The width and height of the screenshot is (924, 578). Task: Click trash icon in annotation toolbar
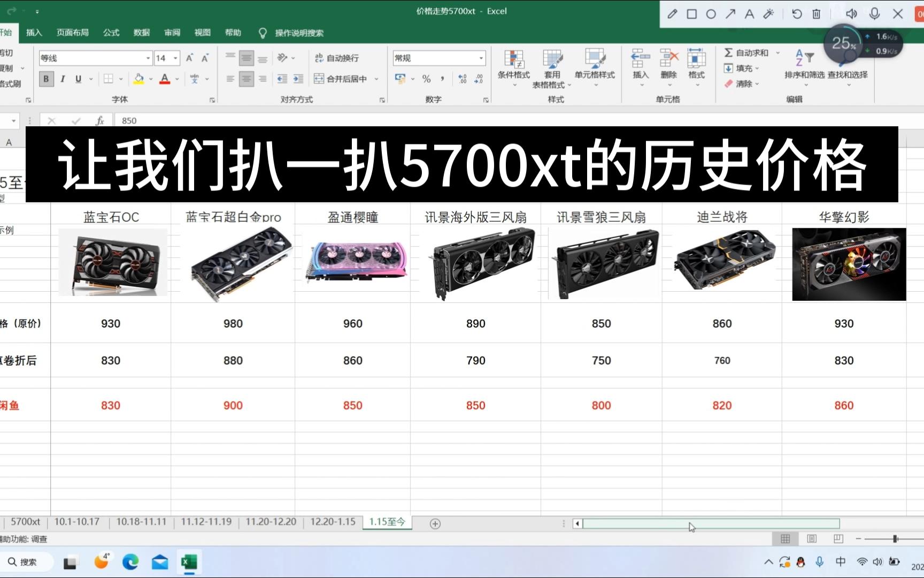pos(817,14)
